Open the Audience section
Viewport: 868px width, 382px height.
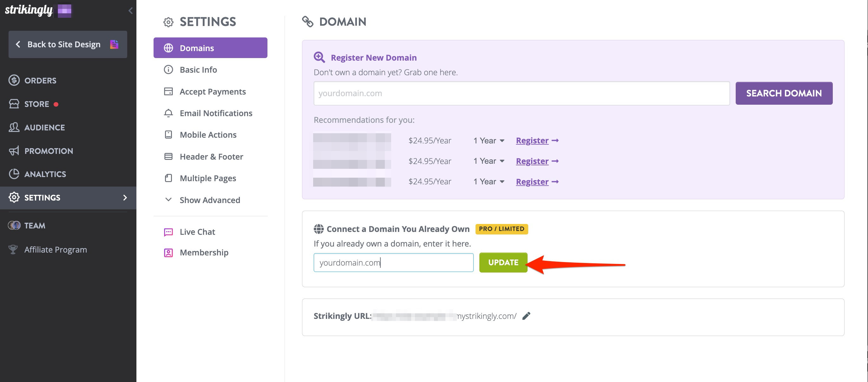click(44, 127)
